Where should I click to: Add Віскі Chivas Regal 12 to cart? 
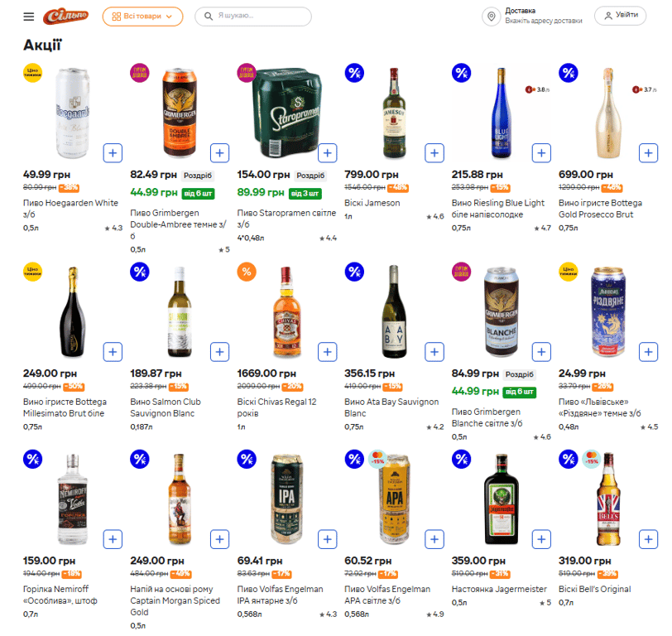[327, 351]
